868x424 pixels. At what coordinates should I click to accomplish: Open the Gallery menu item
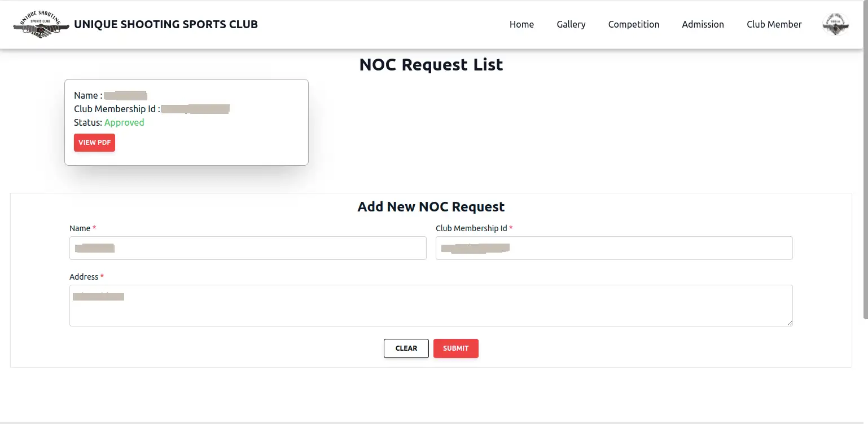pyautogui.click(x=571, y=24)
